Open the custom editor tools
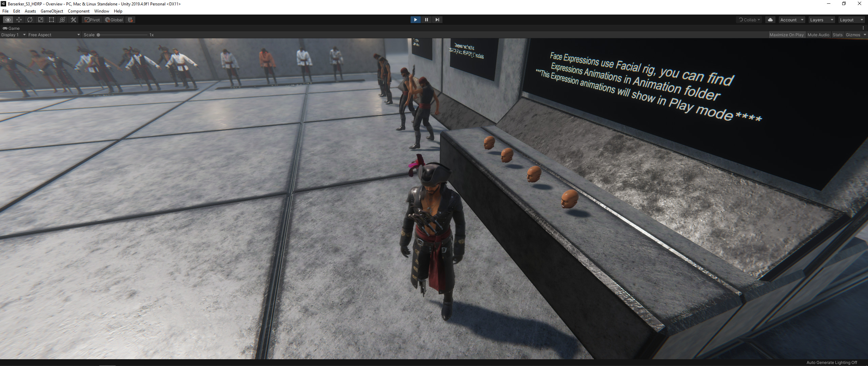 tap(73, 20)
